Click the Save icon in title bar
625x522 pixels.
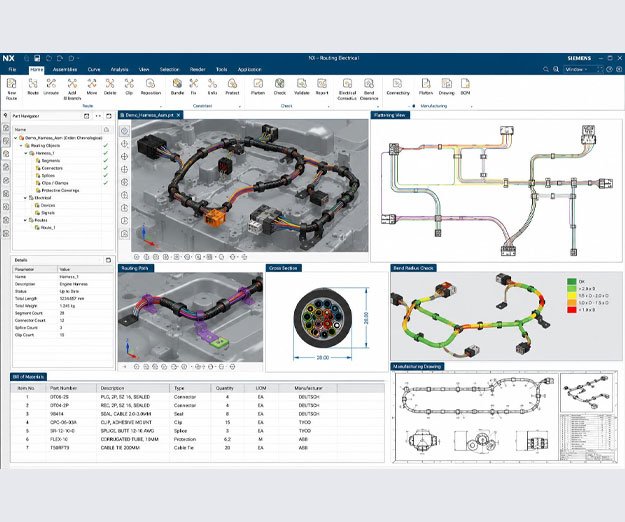[x=37, y=58]
